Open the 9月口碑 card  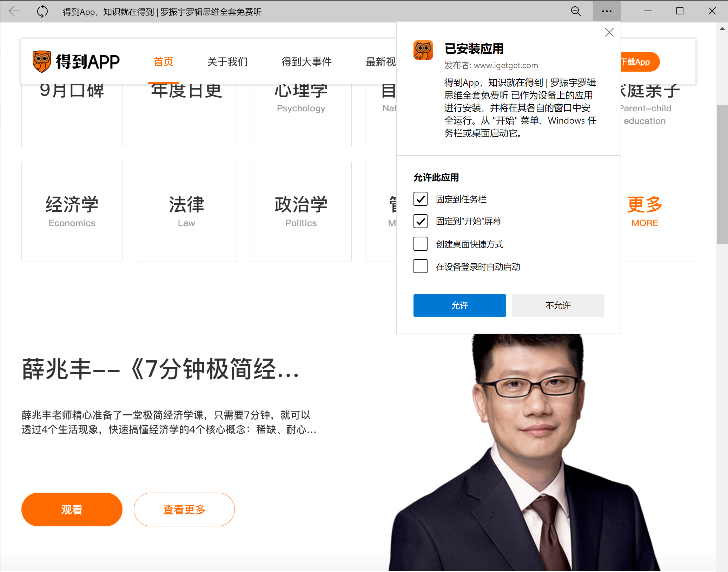[x=72, y=115]
